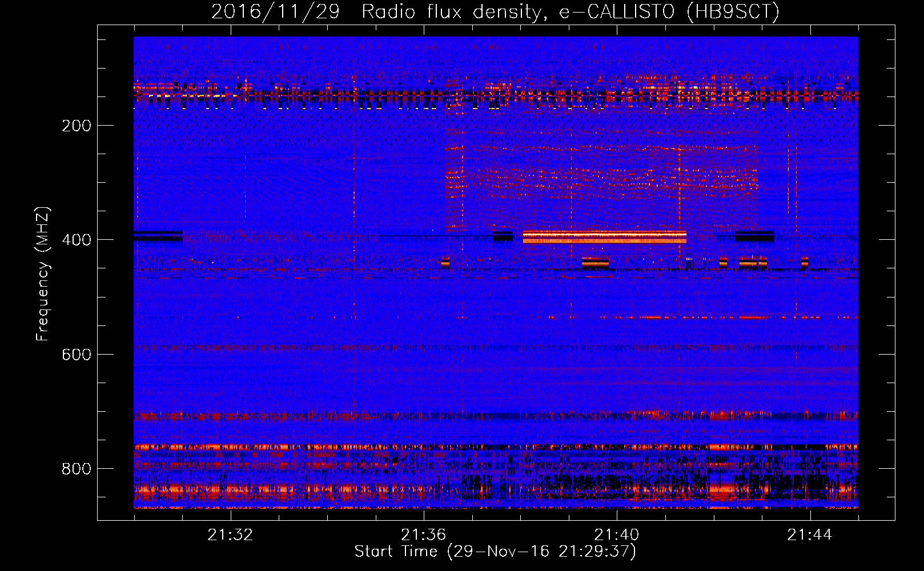
Task: Click the 21:40 time tick label
Action: (616, 535)
